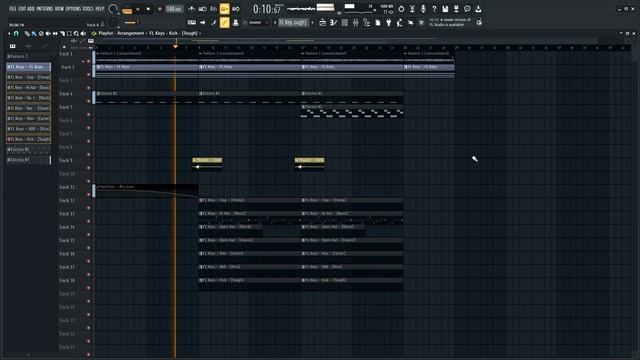Screen dimensions: 640x360
Task: Open the HELP menu
Action: click(100, 9)
